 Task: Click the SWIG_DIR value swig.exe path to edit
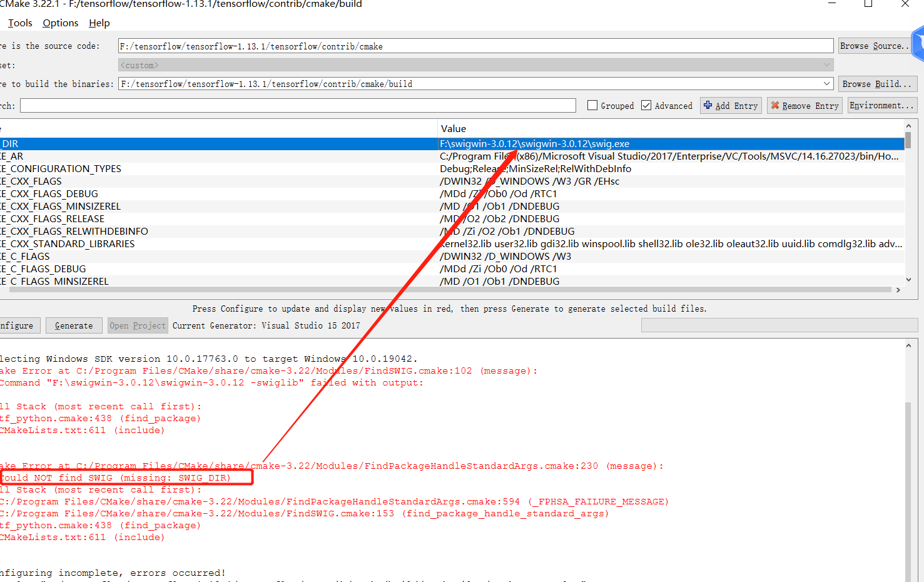(x=534, y=143)
